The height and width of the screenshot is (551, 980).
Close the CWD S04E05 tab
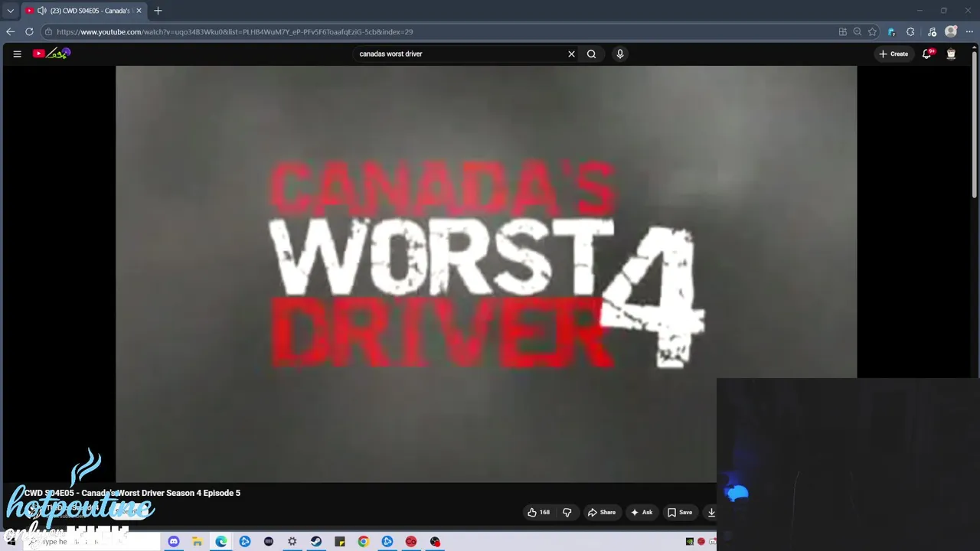tap(139, 11)
